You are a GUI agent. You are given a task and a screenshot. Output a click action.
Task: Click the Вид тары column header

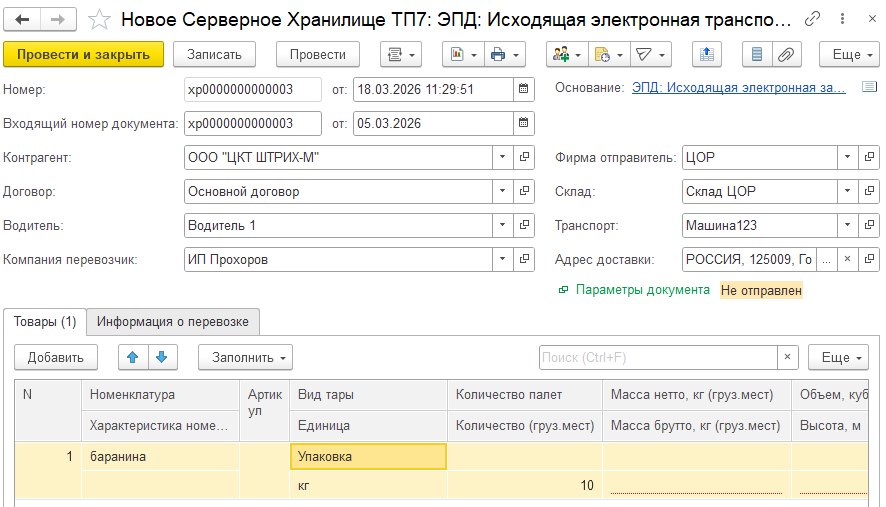(x=368, y=395)
